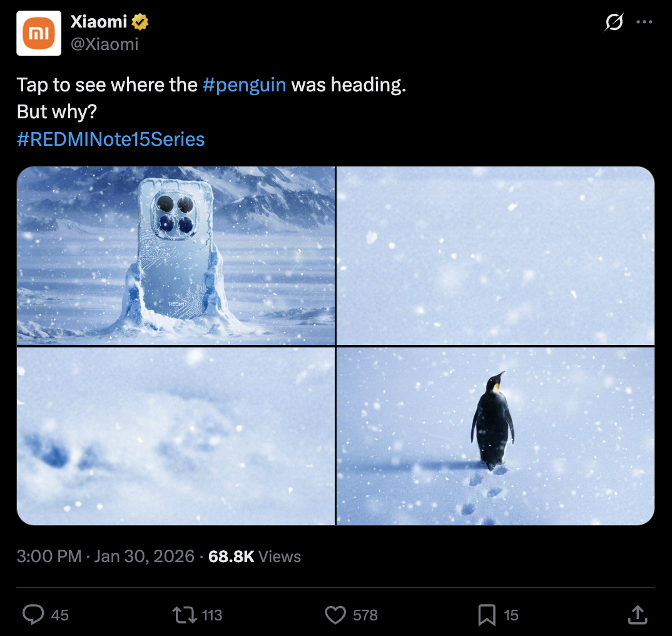The height and width of the screenshot is (636, 672).
Task: Open the repost options menu
Action: pos(183,615)
